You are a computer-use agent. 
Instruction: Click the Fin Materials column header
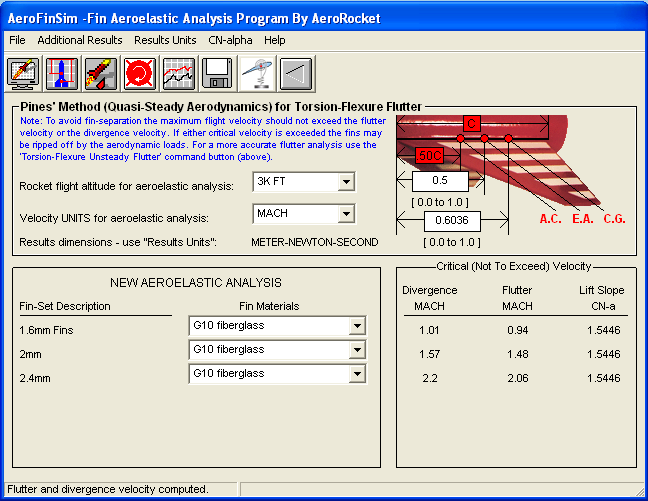click(x=269, y=306)
